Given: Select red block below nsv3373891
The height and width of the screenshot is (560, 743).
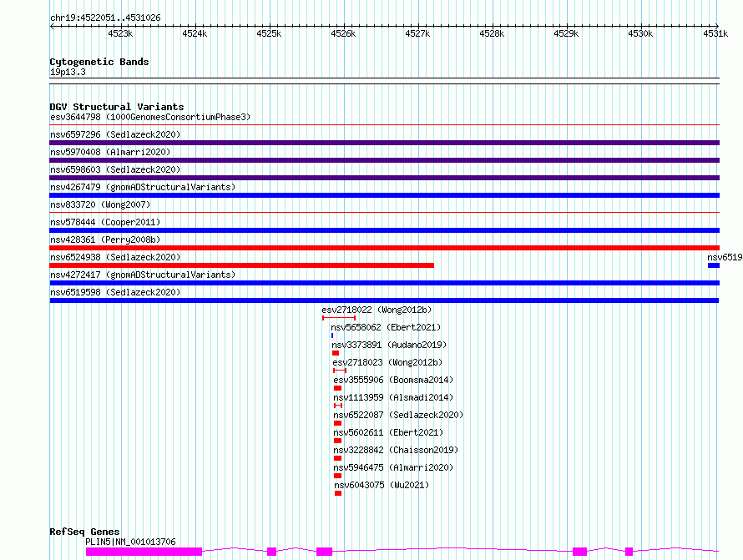Looking at the screenshot, I should (x=336, y=353).
